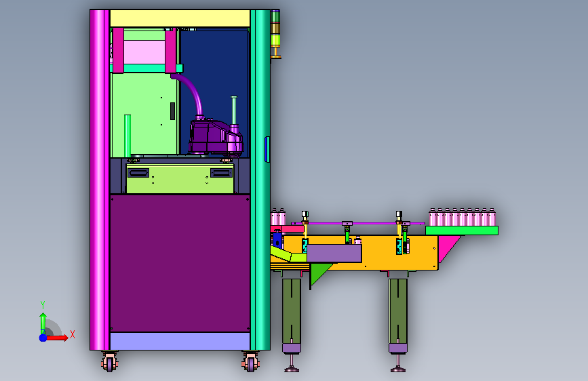This screenshot has height=381, width=588.
Task: Click the green Y axis arrow of triad
Action: tap(43, 323)
